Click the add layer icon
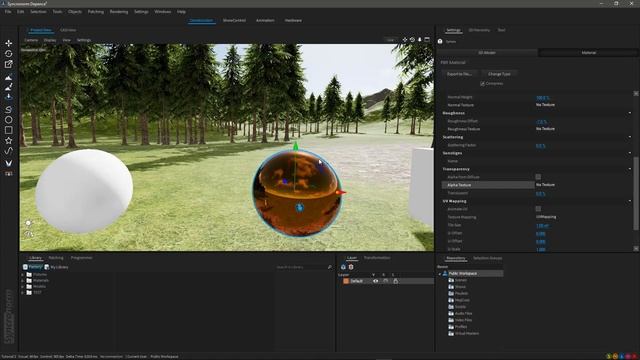 point(343,267)
